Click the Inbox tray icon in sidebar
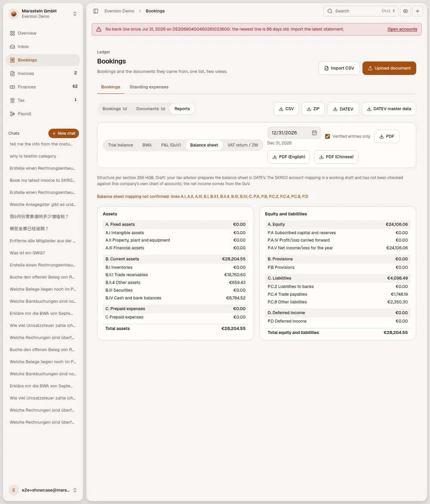This screenshot has height=504, width=430. point(12,46)
